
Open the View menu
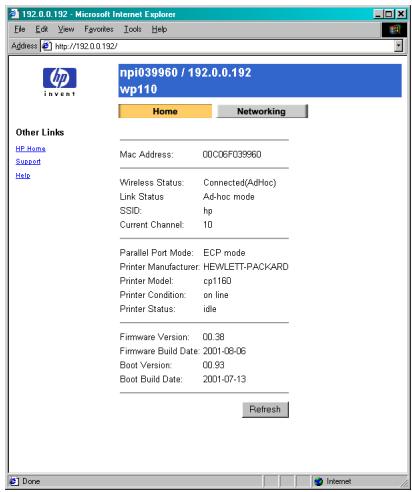66,29
